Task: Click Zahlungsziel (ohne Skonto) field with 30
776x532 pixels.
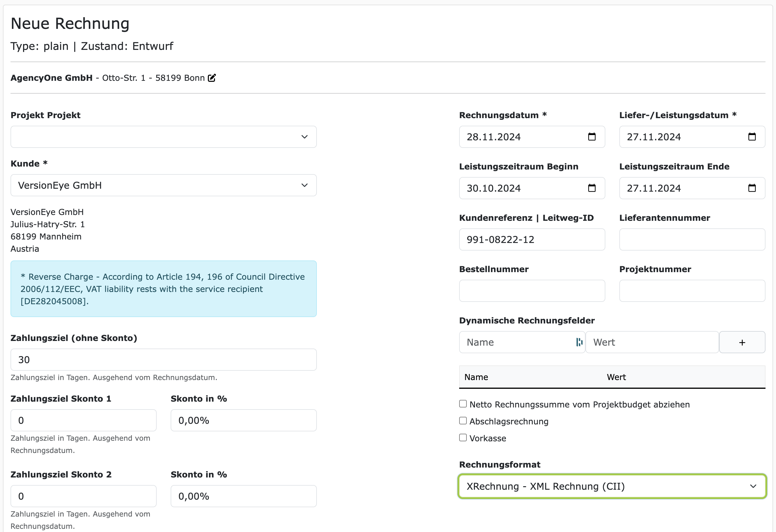Action: [163, 360]
